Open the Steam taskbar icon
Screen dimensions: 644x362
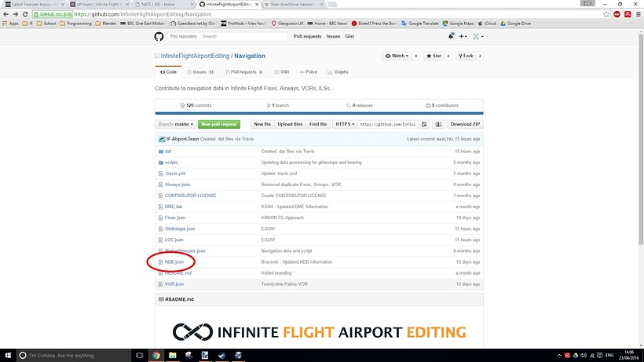pos(221,355)
